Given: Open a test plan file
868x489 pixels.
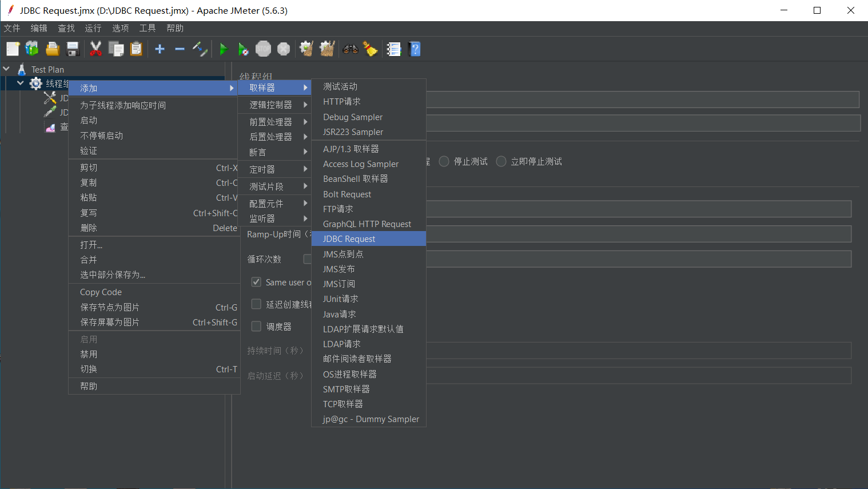Looking at the screenshot, I should coord(53,49).
